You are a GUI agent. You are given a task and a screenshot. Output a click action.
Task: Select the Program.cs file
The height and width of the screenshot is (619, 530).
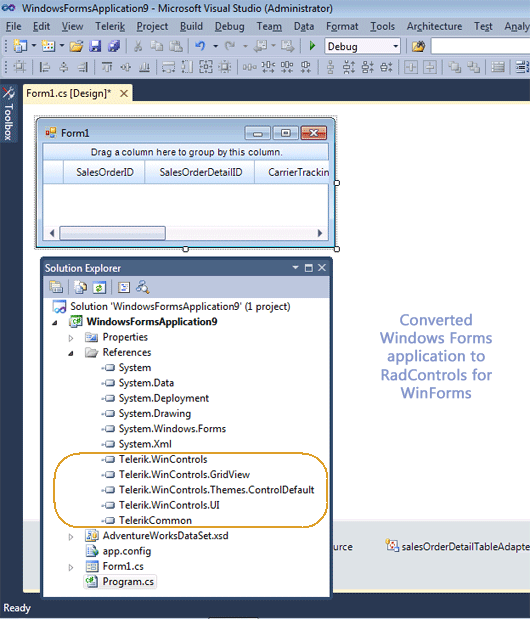(x=120, y=581)
